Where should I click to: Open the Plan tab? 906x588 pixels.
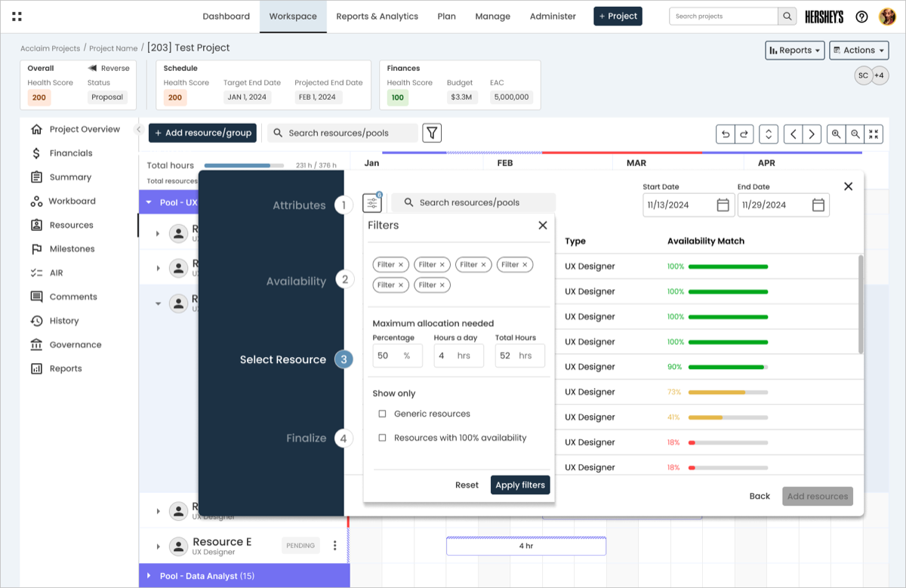pos(446,16)
